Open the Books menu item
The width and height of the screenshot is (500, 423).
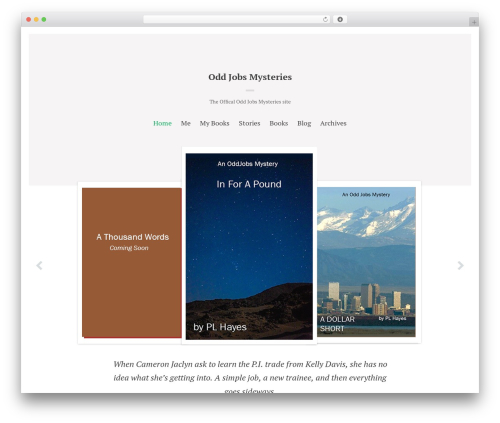279,123
